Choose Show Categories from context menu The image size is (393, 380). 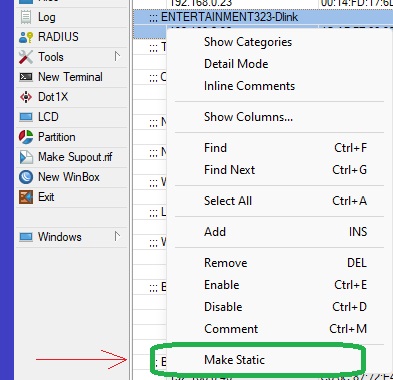tap(248, 42)
